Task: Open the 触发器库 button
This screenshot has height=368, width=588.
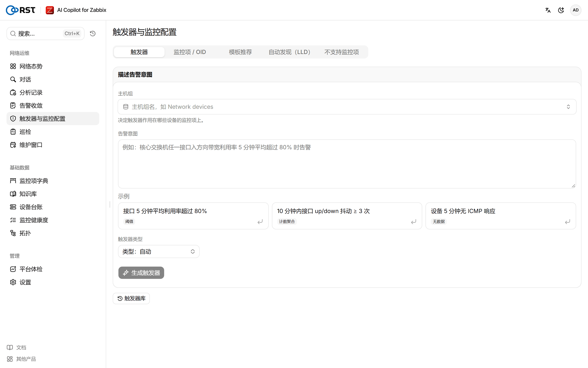Action: pos(131,298)
